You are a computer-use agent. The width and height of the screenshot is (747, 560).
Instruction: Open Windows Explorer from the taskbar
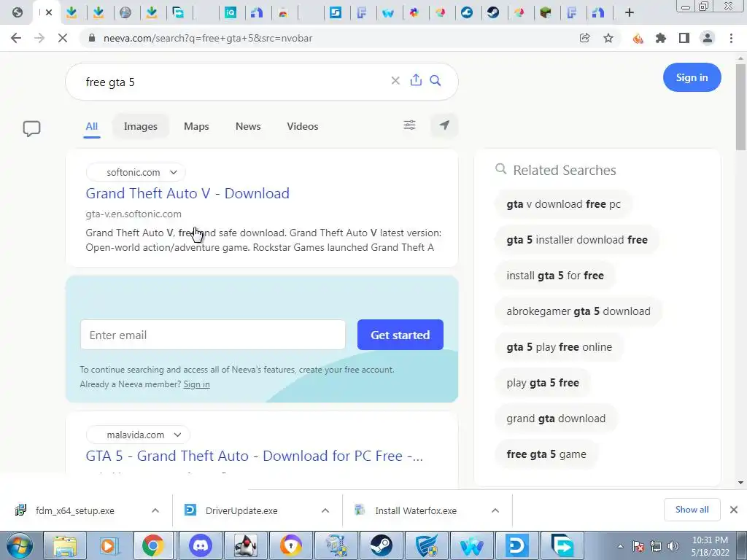click(65, 545)
